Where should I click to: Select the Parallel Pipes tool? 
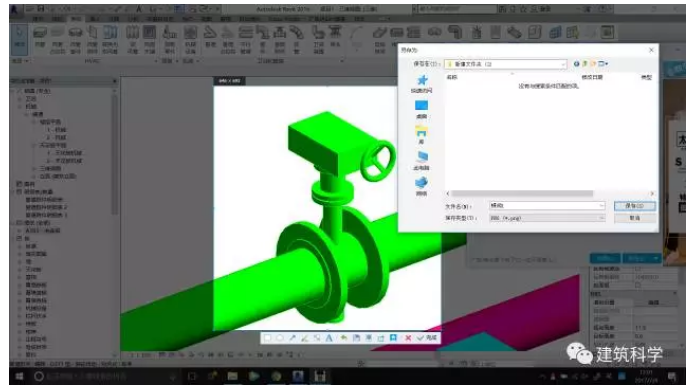246,39
